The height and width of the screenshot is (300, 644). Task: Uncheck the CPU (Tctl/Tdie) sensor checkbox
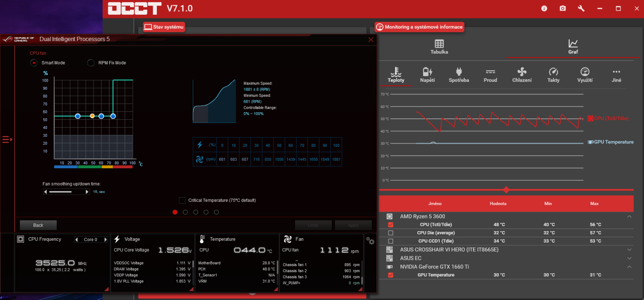[x=391, y=225]
